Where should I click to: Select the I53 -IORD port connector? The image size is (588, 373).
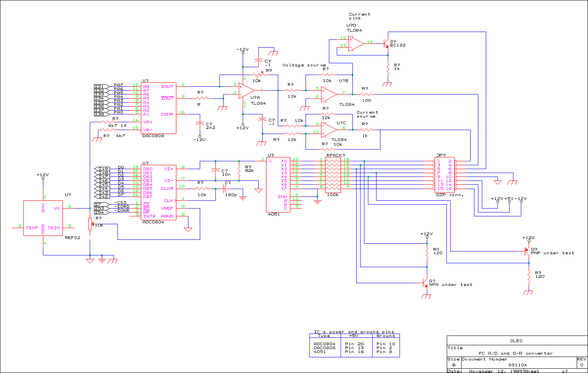(102, 208)
